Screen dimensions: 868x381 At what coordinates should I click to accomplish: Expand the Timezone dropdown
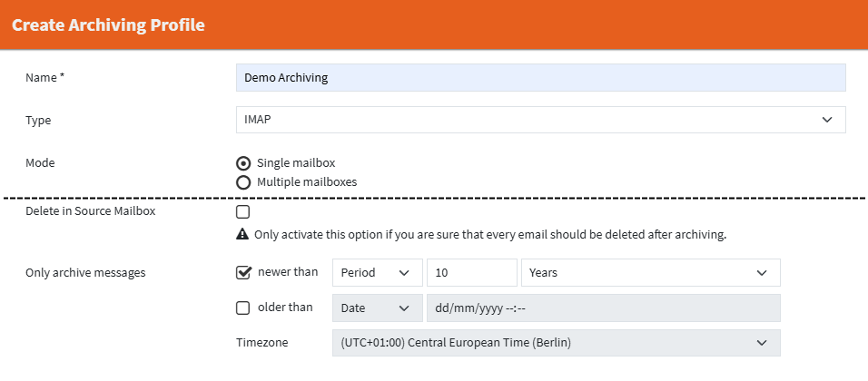[x=556, y=343]
